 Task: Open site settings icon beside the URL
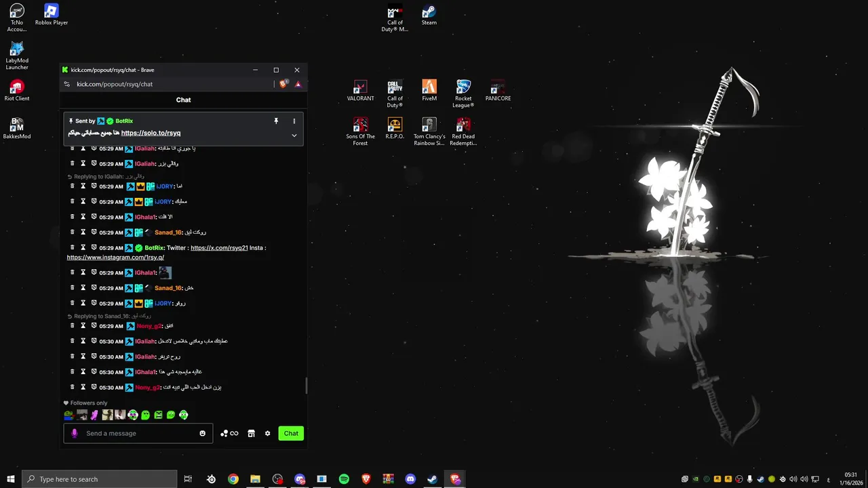pos(66,84)
